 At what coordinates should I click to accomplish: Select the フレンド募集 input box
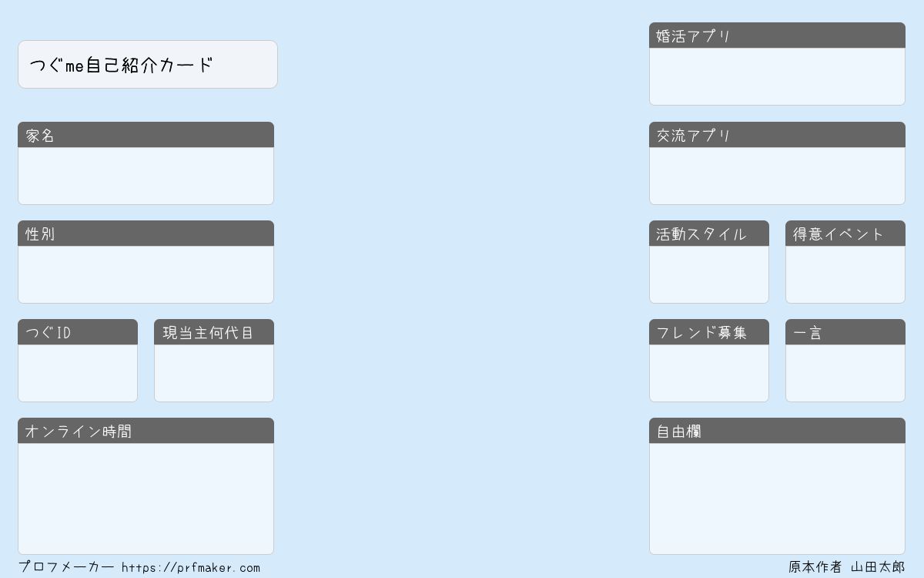[709, 373]
